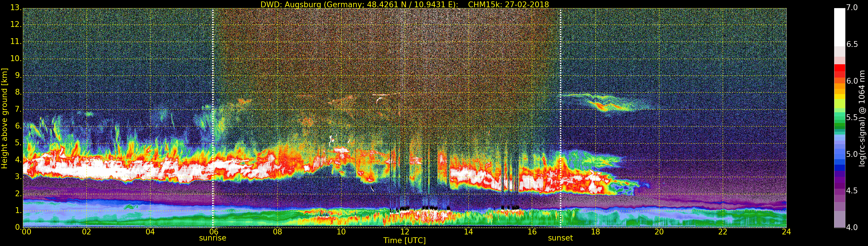
Task: Click the x-axis tick label '12'
Action: tap(405, 232)
